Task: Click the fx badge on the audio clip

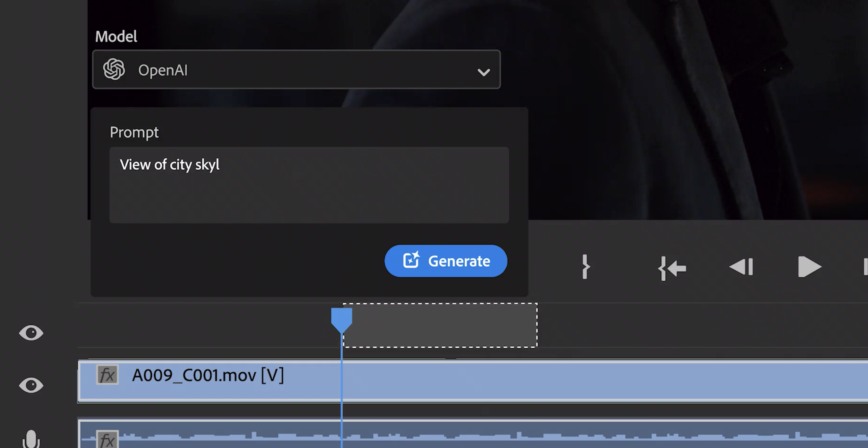Action: (x=107, y=439)
